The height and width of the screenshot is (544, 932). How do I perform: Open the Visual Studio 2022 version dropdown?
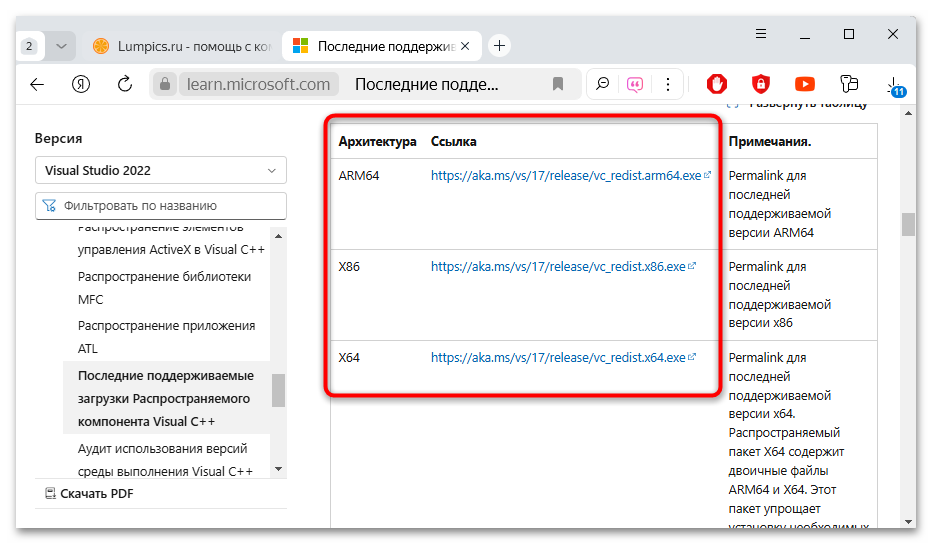tap(160, 170)
